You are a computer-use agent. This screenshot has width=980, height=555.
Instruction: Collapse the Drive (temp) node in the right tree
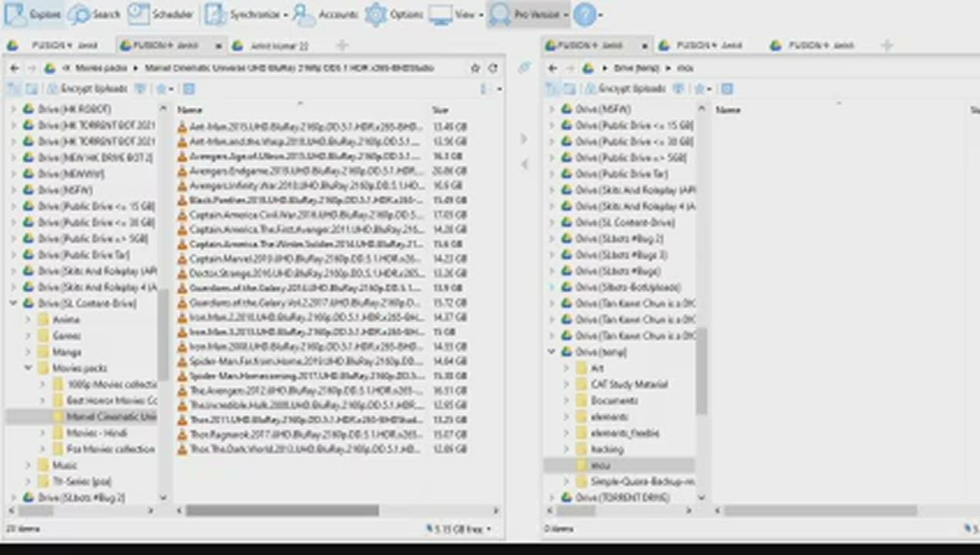click(551, 351)
